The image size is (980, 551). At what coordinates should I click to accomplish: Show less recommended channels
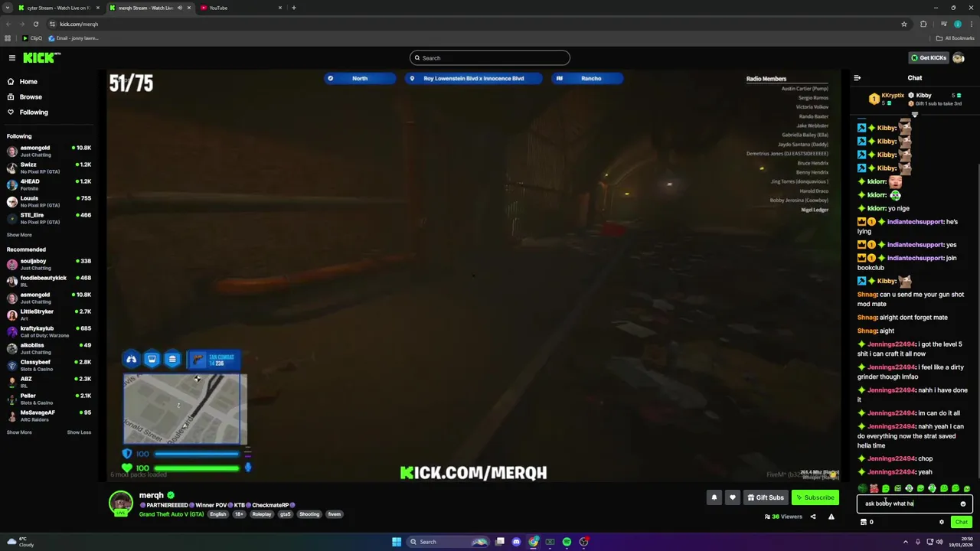[x=79, y=432]
